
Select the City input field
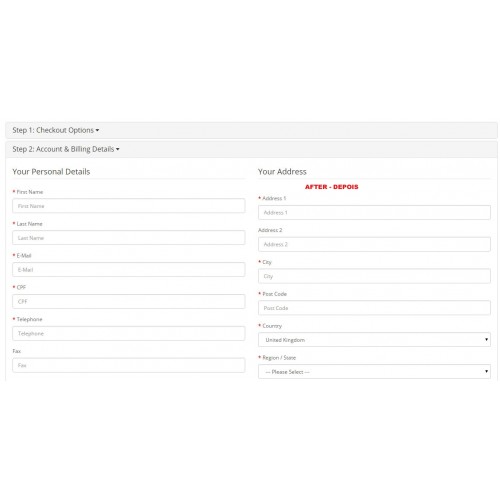374,276
